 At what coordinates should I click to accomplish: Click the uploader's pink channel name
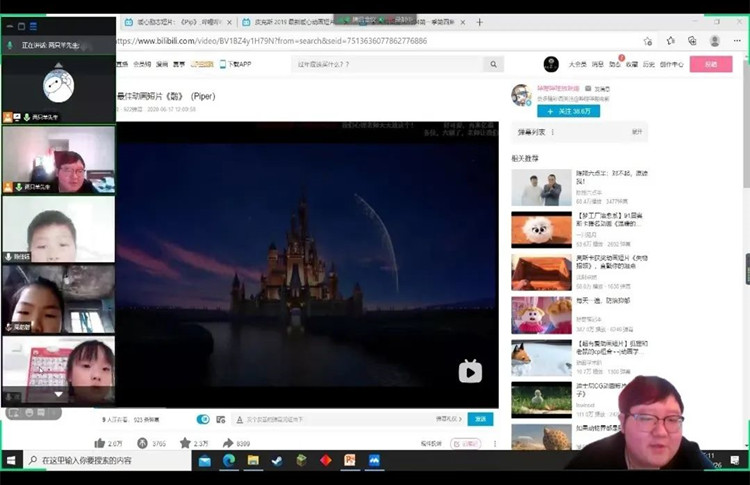tap(558, 88)
